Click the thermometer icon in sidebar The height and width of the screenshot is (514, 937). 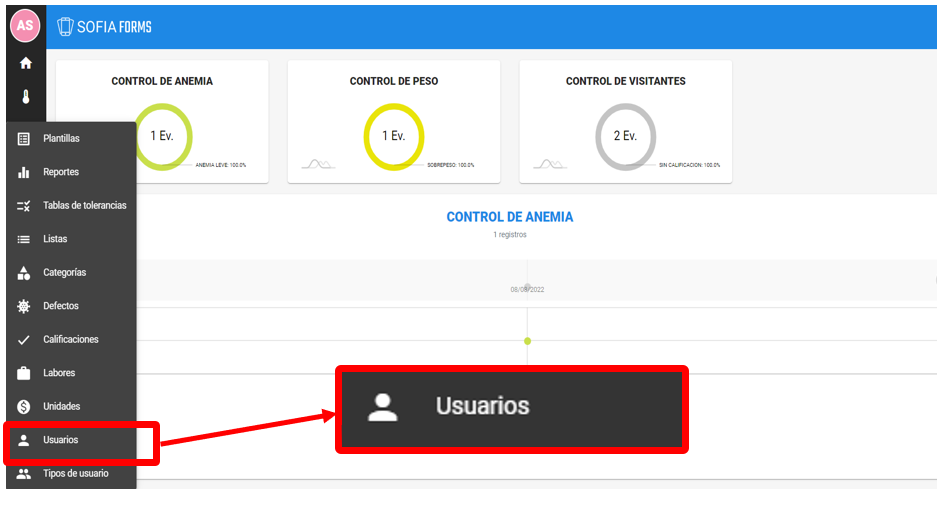click(25, 98)
